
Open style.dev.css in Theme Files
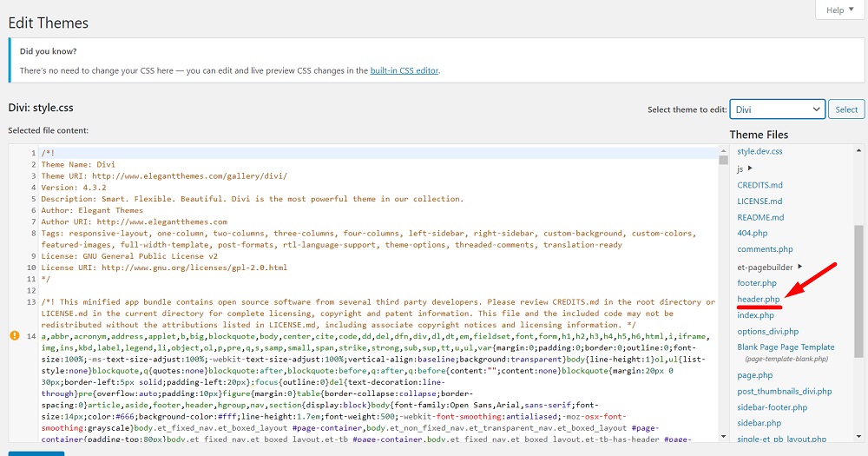[x=759, y=151]
